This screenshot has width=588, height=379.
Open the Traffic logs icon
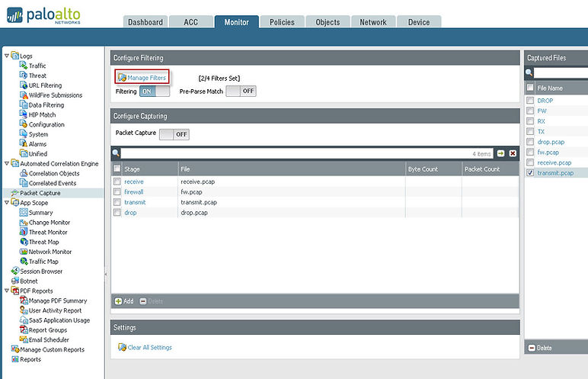click(24, 66)
